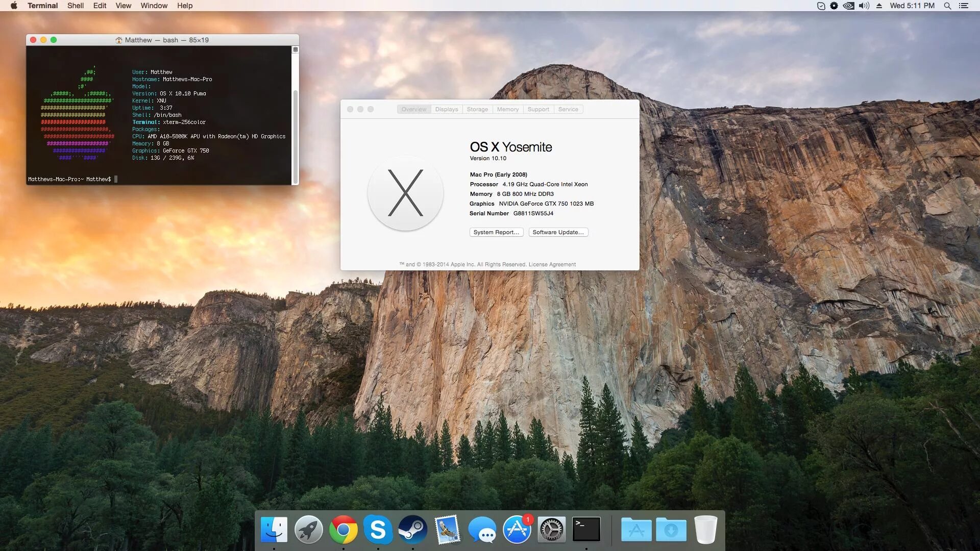
Task: Switch to the Storage tab
Action: click(x=477, y=109)
